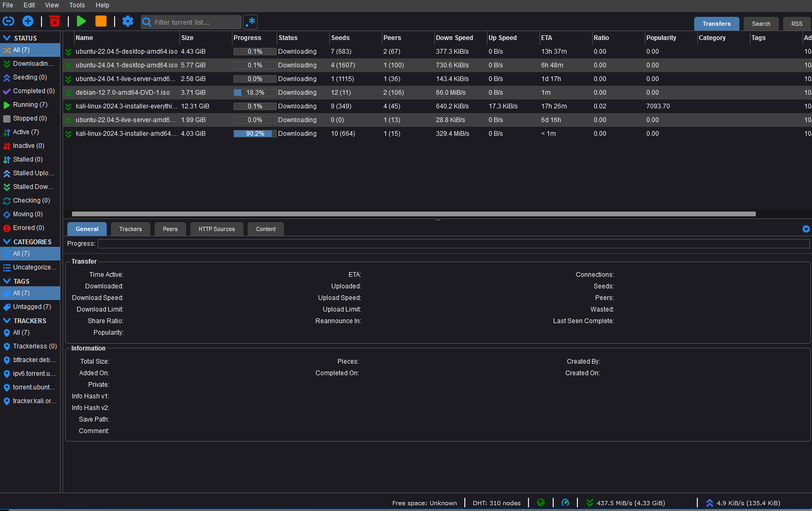Image resolution: width=812 pixels, height=511 pixels.
Task: Sort torrents by Name column
Action: pos(126,38)
